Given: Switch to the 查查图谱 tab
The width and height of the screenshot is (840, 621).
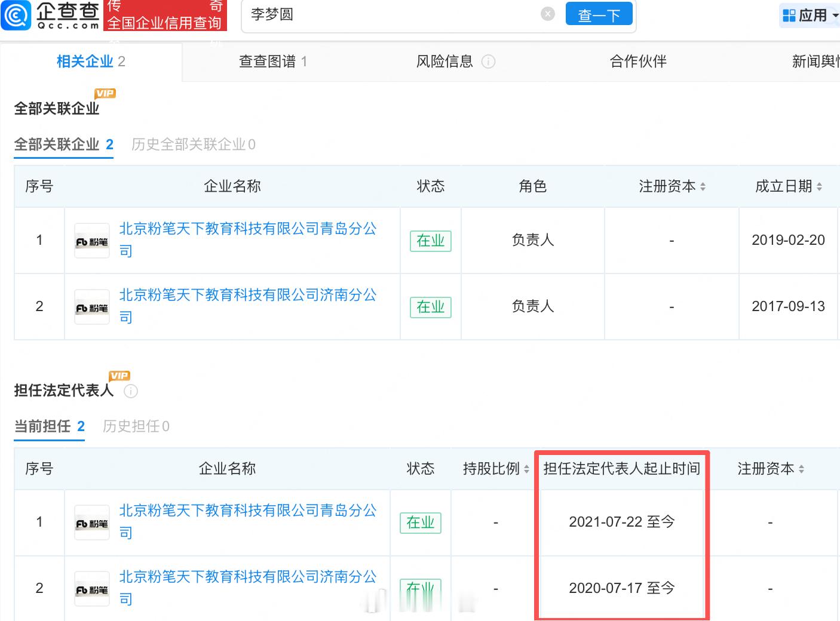Looking at the screenshot, I should click(273, 62).
